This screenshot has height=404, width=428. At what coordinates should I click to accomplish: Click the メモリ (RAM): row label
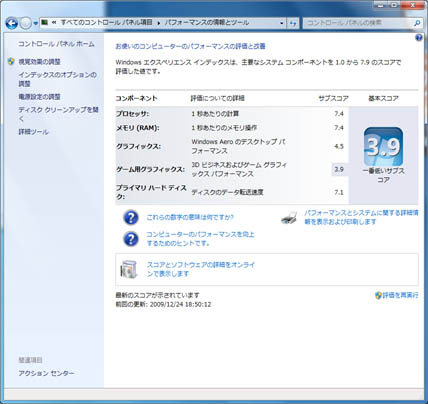tap(137, 128)
